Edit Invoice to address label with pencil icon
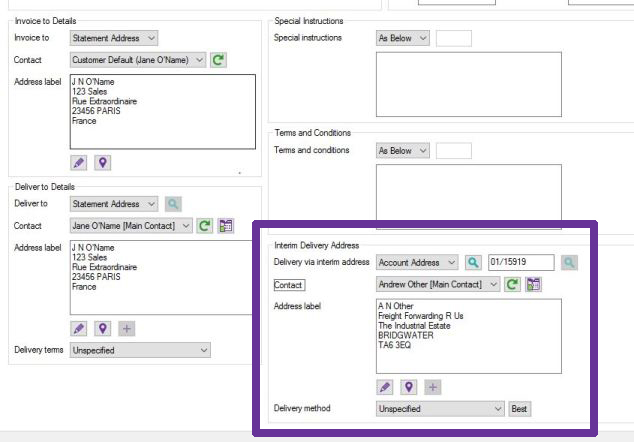 click(x=78, y=163)
